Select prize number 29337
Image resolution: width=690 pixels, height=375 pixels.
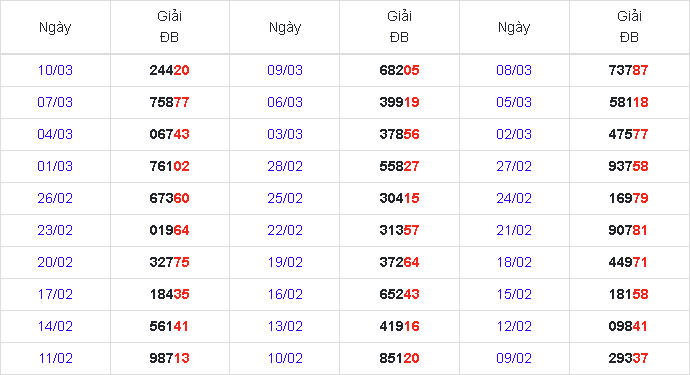[x=628, y=358]
